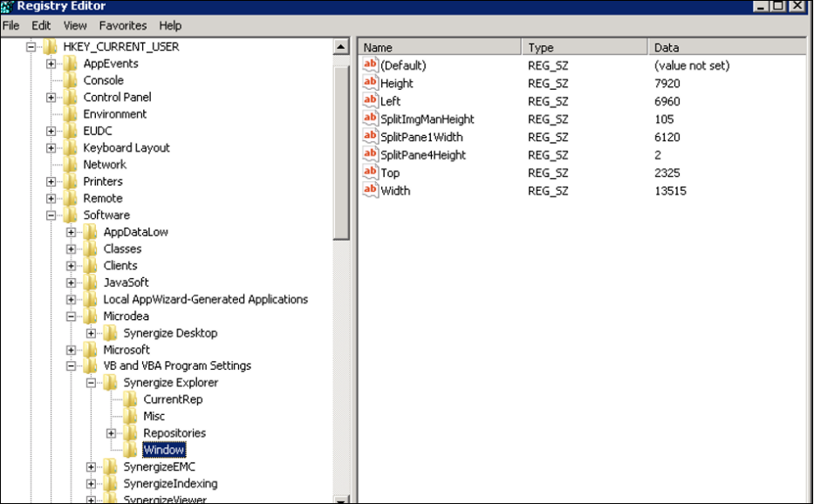Screen dimensions: 814x504
Task: Click the string icon beside Width
Action: (370, 190)
